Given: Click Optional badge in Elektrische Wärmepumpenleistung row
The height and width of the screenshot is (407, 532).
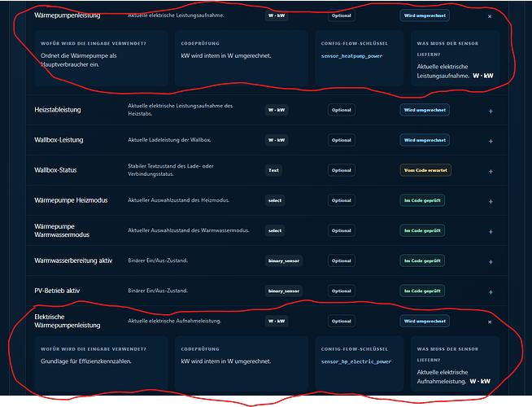Looking at the screenshot, I should point(342,321).
